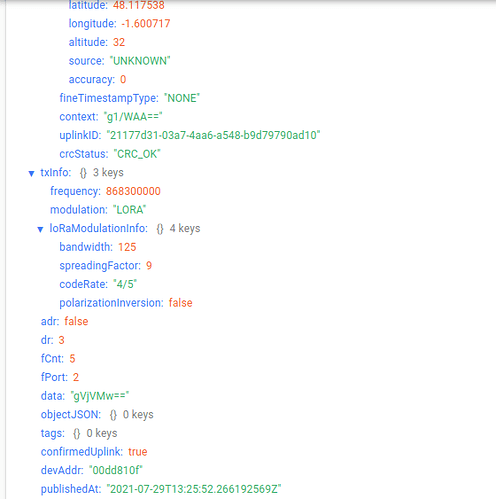Select longitude value -1.600717

click(x=146, y=23)
